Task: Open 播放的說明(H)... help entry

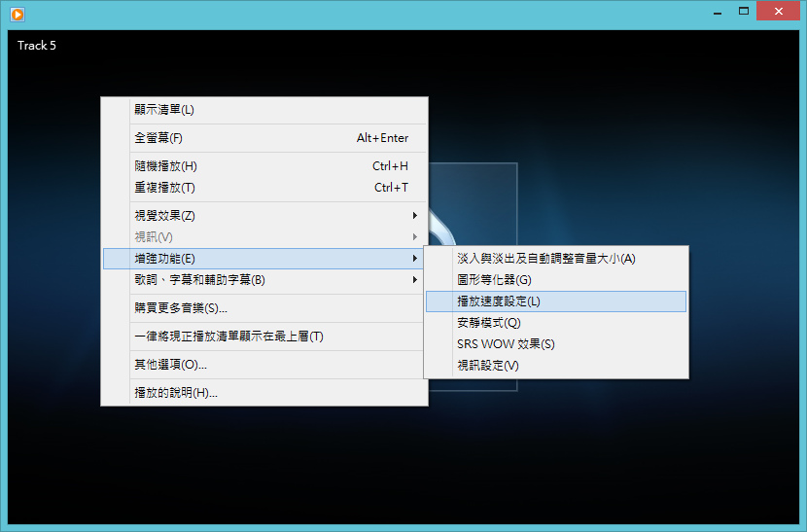Action: click(x=264, y=392)
